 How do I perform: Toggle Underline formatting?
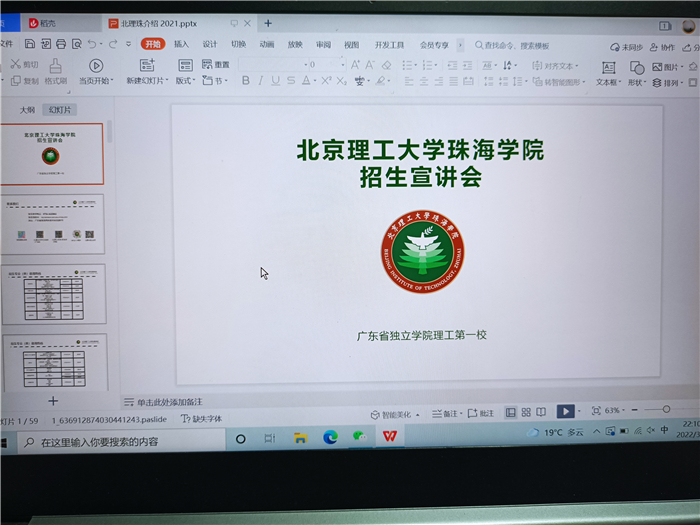pos(276,81)
